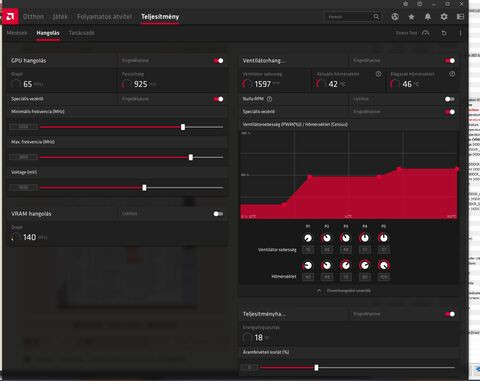
Task: Click max frequency value box
Action: click(23, 157)
